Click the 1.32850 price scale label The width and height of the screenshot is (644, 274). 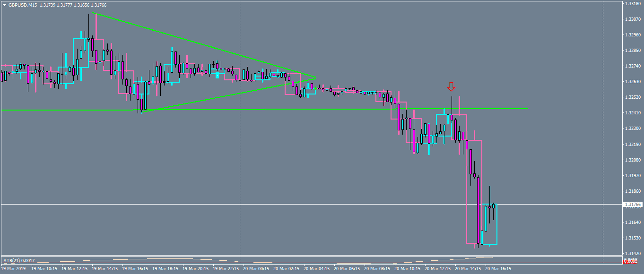(633, 51)
